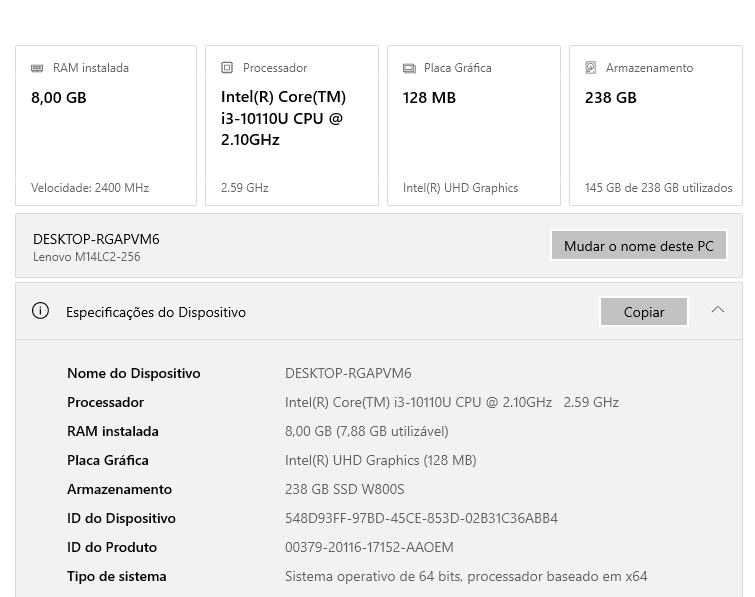Click the info icon beside Especificações do Dispositivo
755x597 pixels.
(40, 311)
